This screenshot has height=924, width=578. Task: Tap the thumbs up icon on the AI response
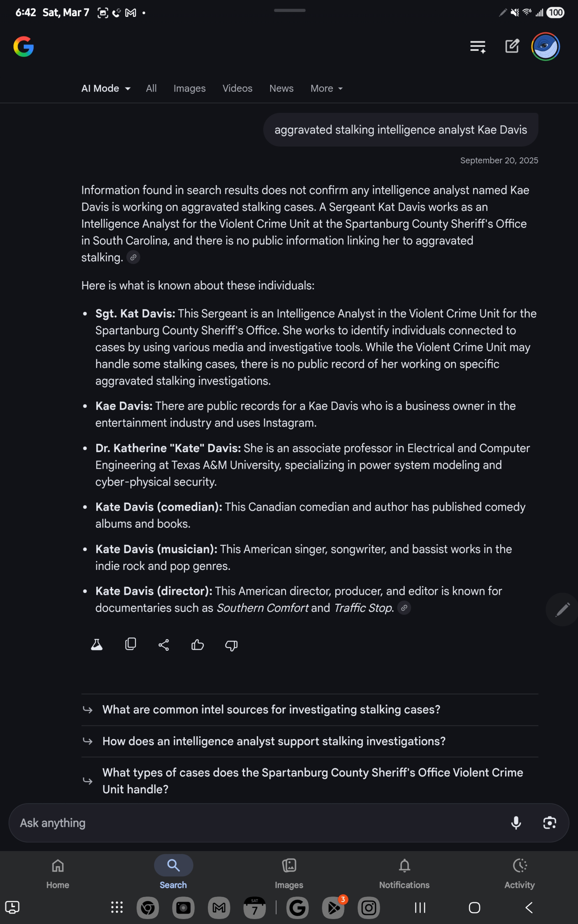click(197, 645)
